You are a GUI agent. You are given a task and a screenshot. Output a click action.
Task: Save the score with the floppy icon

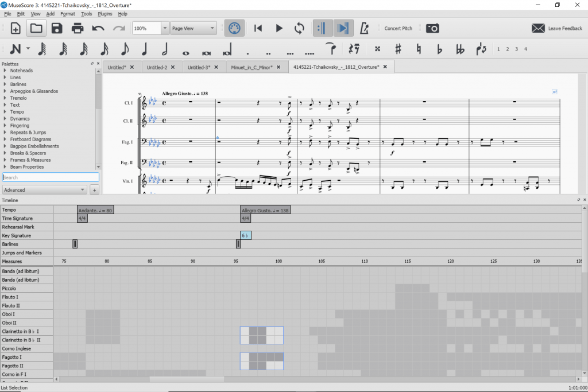[57, 28]
